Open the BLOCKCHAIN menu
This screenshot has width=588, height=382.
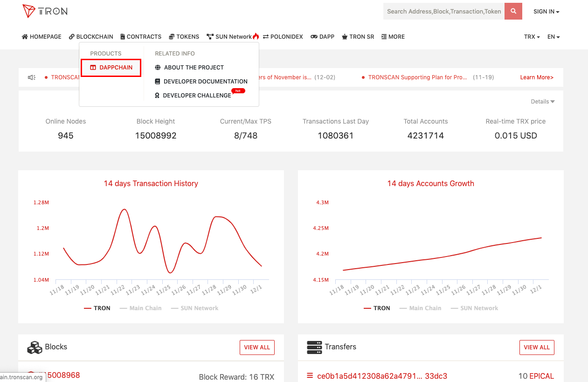coord(91,37)
